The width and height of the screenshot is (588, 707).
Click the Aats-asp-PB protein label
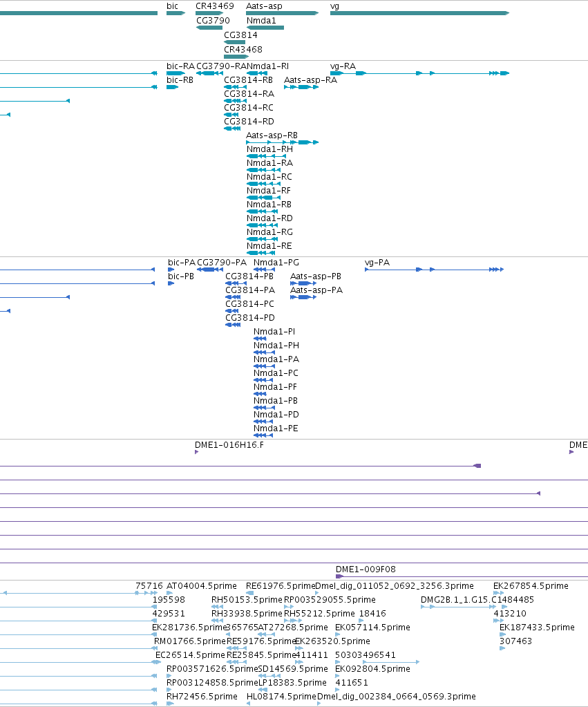tap(316, 276)
